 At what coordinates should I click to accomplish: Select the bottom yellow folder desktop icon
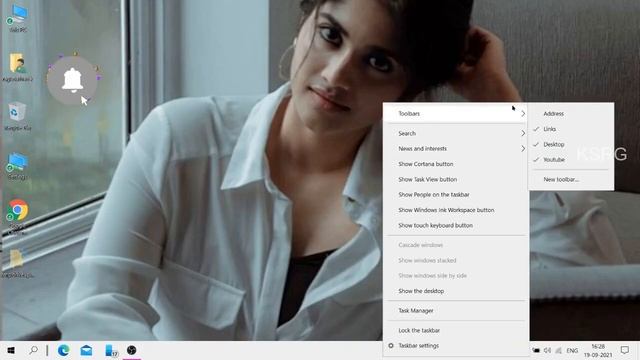17,263
